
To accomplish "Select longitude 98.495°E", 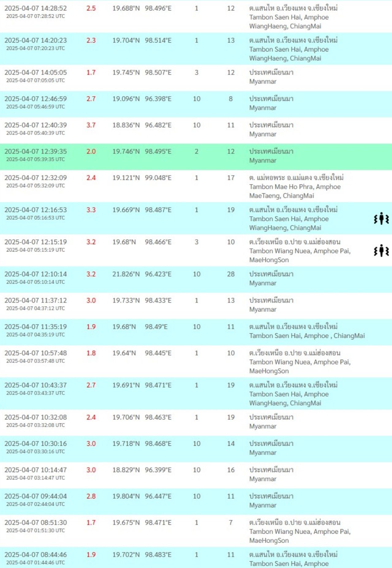I will pyautogui.click(x=158, y=152).
